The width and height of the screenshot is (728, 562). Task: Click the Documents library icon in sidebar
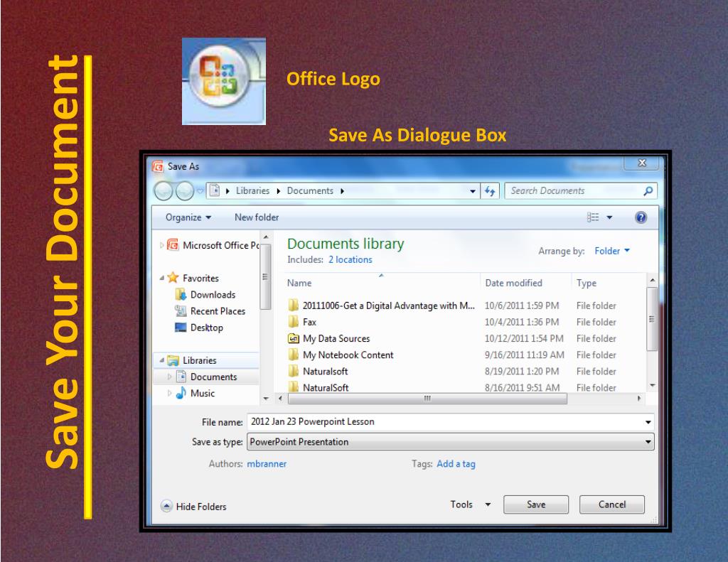[x=181, y=377]
